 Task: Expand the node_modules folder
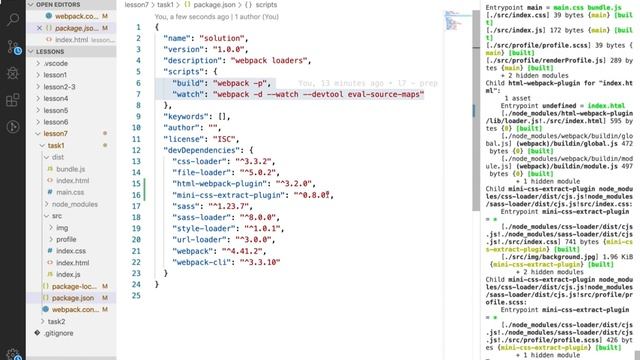[46, 204]
